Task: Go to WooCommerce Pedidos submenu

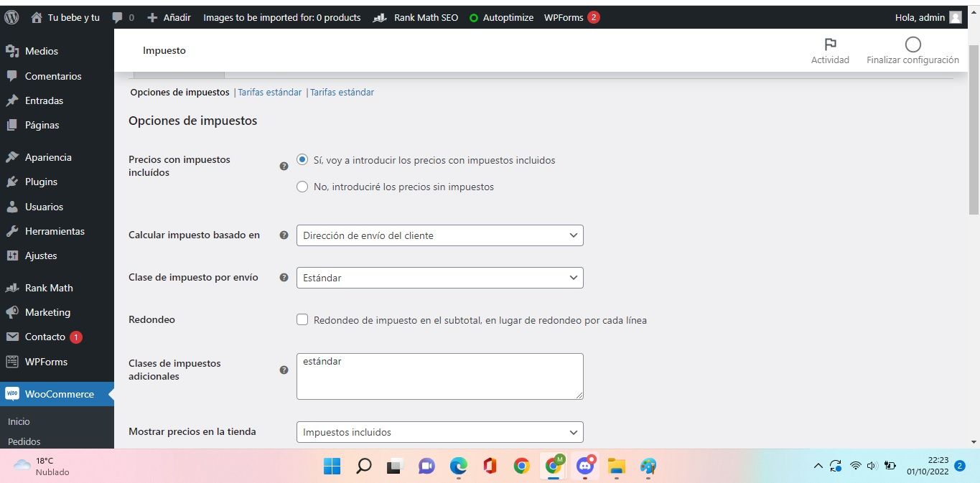Action: point(24,441)
